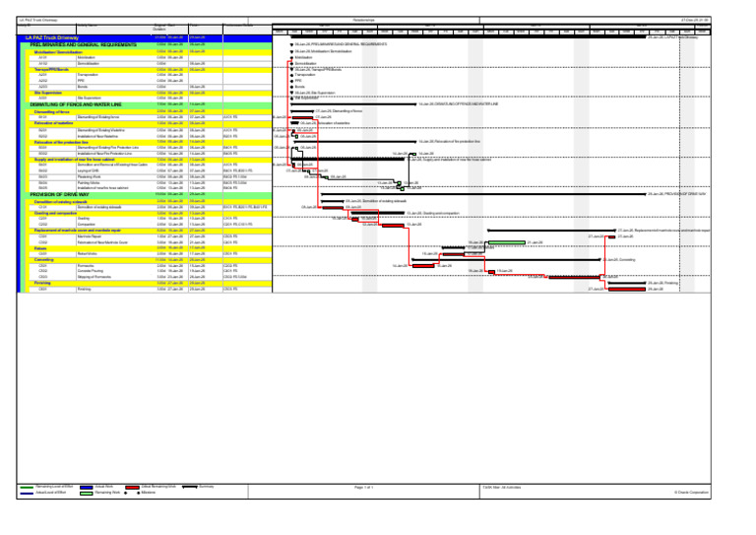The image size is (756, 535).
Task: Click the Predecessor Details column header
Action: pyautogui.click(x=238, y=26)
